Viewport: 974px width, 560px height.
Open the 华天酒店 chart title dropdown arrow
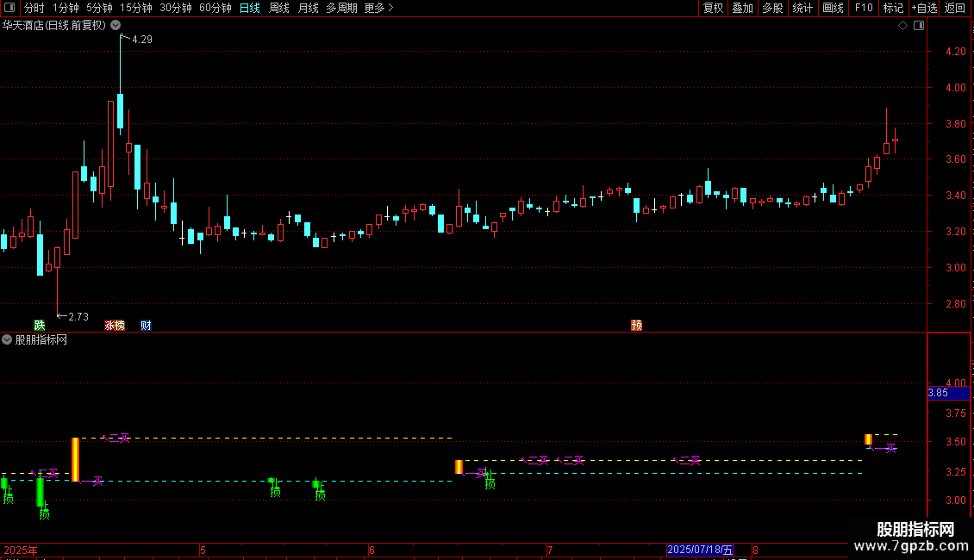point(116,26)
